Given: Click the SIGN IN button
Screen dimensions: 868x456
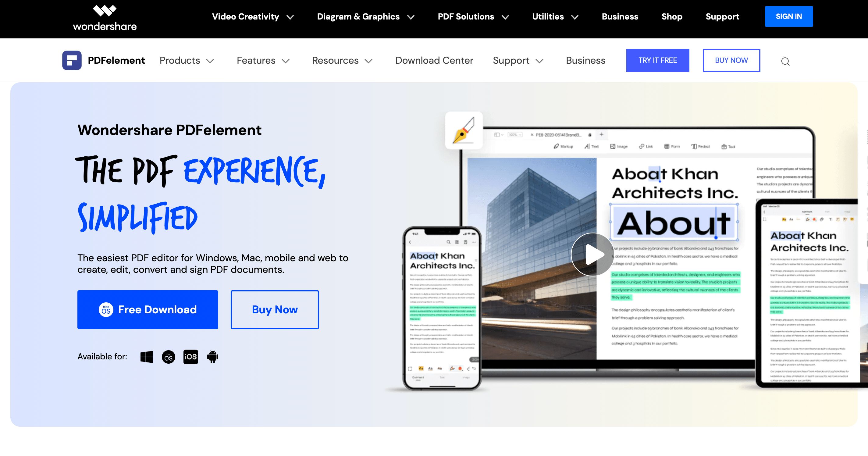Looking at the screenshot, I should click(789, 16).
